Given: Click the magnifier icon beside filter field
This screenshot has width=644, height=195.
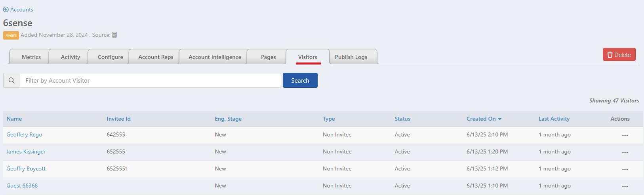Looking at the screenshot, I should click(11, 80).
